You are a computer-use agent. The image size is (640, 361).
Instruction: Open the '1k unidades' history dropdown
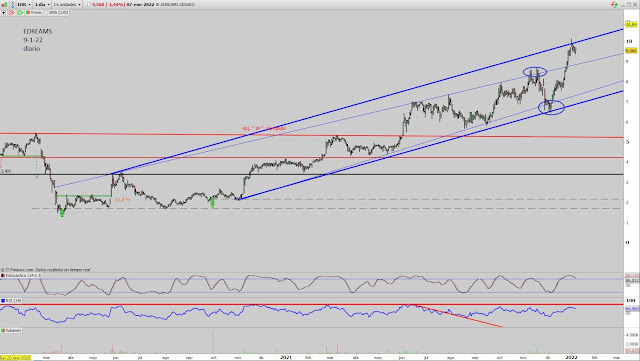(x=67, y=4)
